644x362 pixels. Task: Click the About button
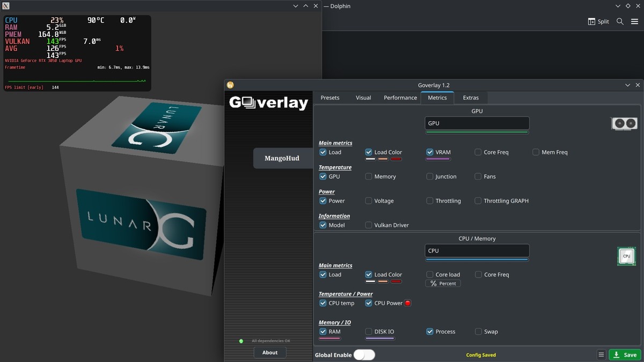pos(270,352)
